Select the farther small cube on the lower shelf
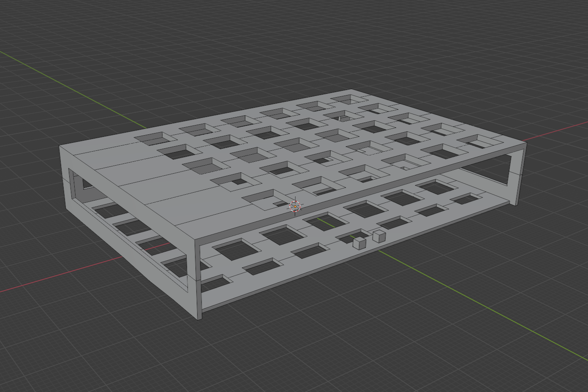 379,237
